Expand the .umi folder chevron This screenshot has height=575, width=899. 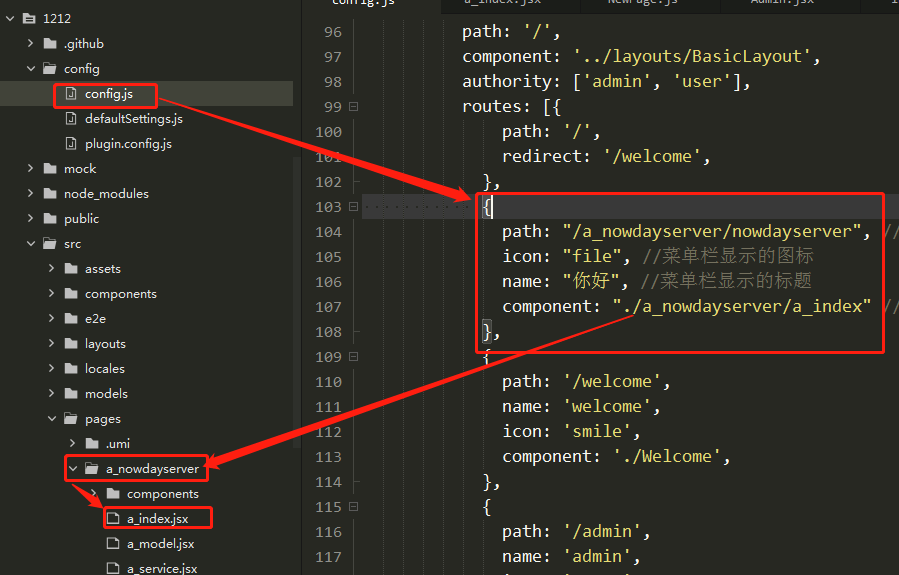coord(72,443)
